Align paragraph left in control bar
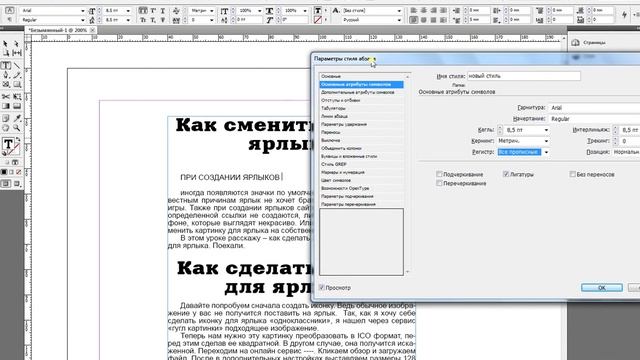 pos(414,11)
